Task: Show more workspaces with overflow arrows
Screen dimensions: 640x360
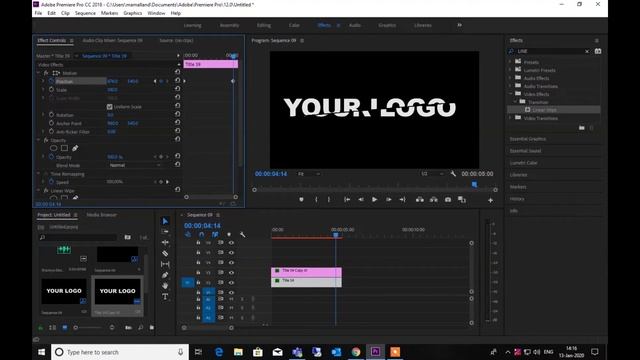Action: 460,25
